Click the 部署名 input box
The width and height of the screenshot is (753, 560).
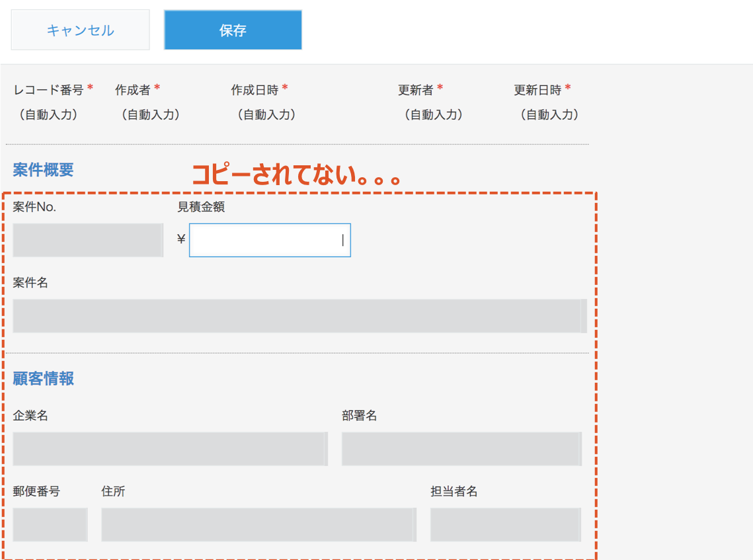tap(461, 449)
